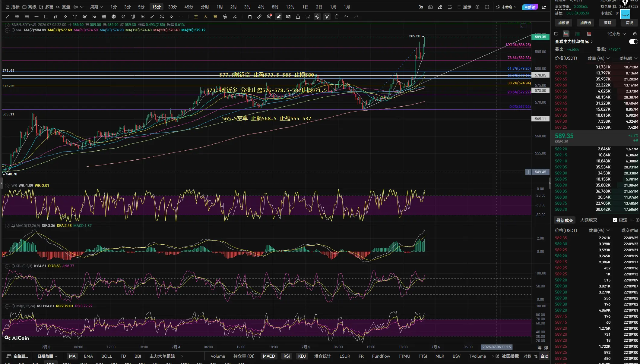The image size is (640, 364).
Task: Collapse the MA indicator legend circle
Action: coord(7,30)
